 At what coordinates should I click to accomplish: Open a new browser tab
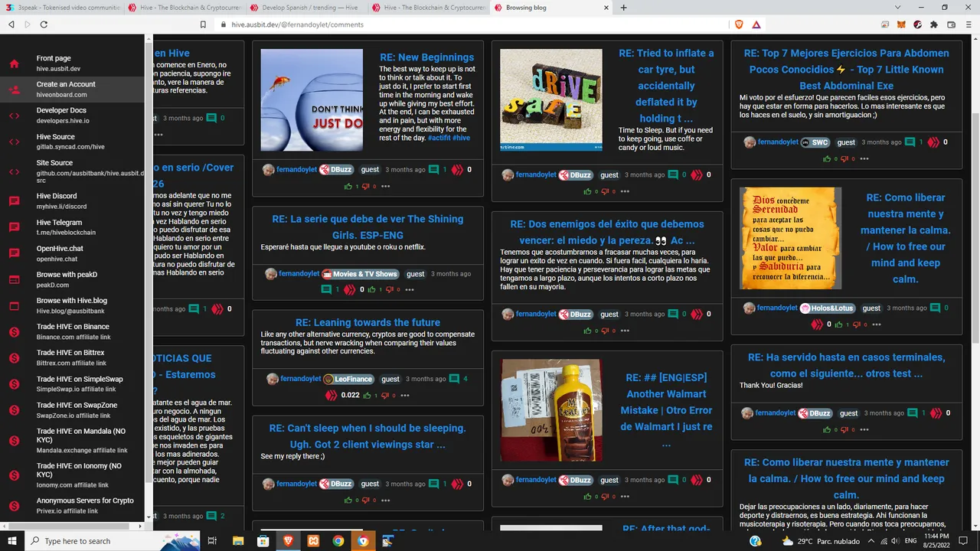click(623, 8)
